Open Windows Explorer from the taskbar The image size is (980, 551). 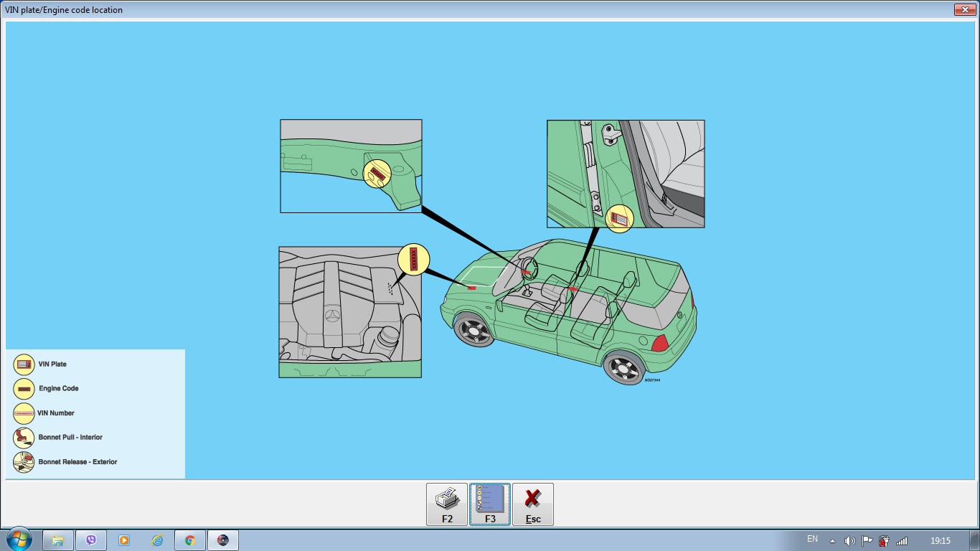click(58, 540)
